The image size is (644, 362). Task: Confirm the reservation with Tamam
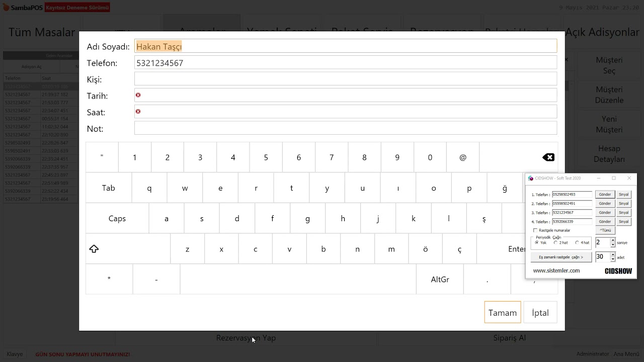pos(502,313)
